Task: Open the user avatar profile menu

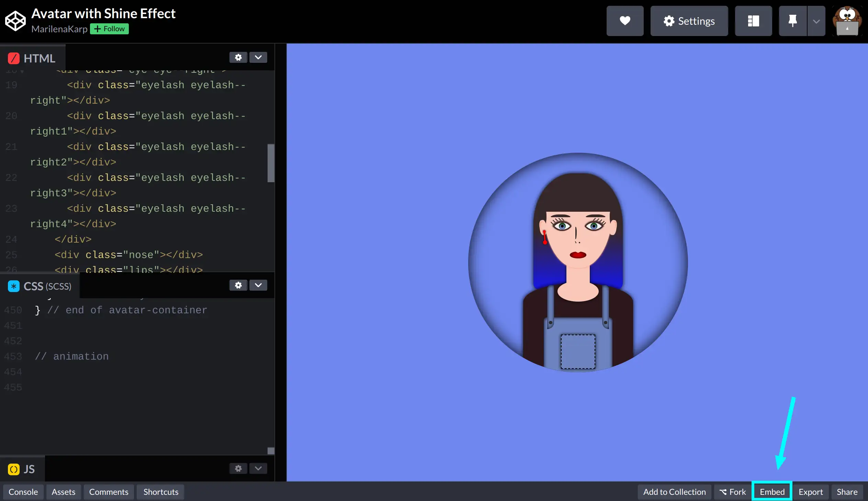Action: tap(847, 21)
